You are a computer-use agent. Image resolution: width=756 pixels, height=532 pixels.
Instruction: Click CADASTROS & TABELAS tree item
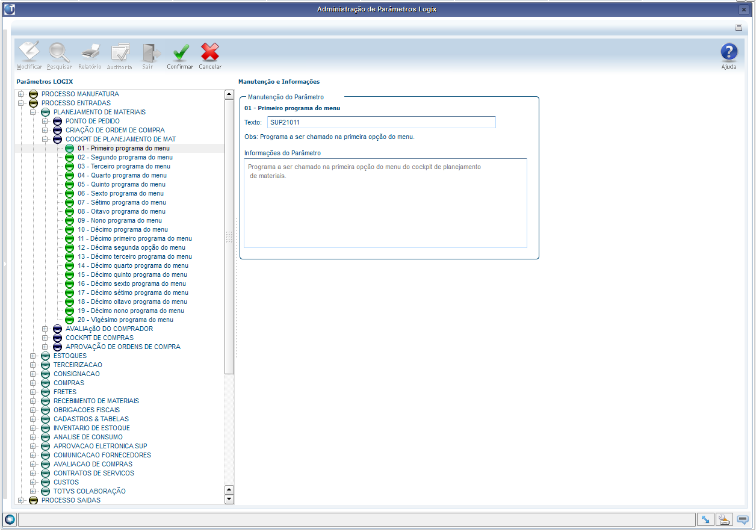pos(91,419)
